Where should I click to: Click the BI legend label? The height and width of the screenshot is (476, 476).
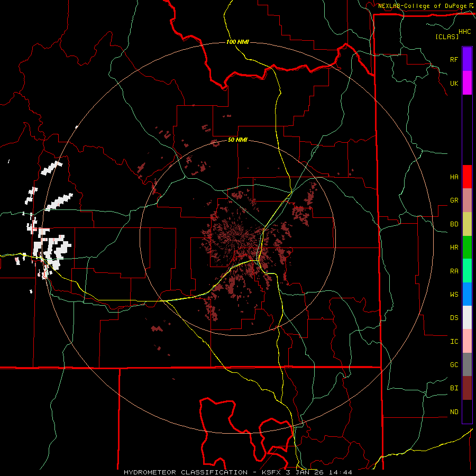tap(454, 388)
